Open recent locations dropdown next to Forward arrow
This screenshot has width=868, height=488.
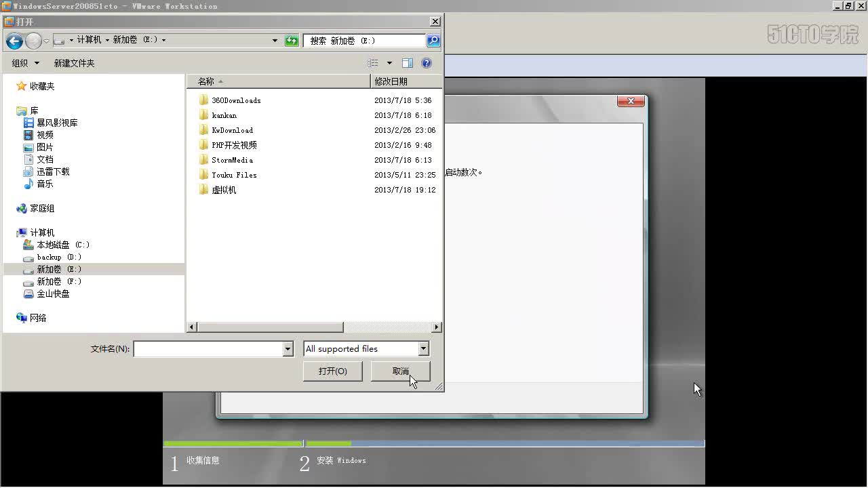[46, 41]
